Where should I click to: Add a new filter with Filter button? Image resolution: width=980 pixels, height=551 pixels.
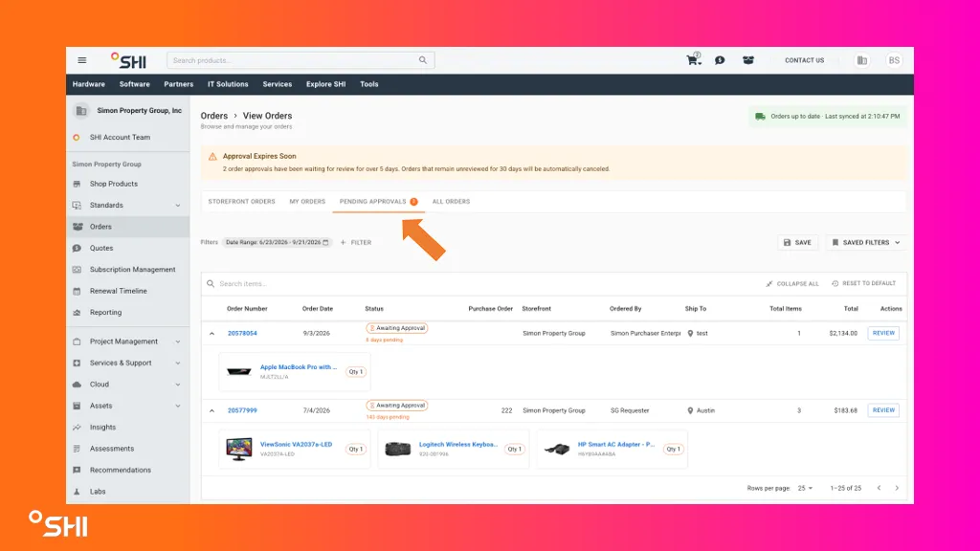356,242
